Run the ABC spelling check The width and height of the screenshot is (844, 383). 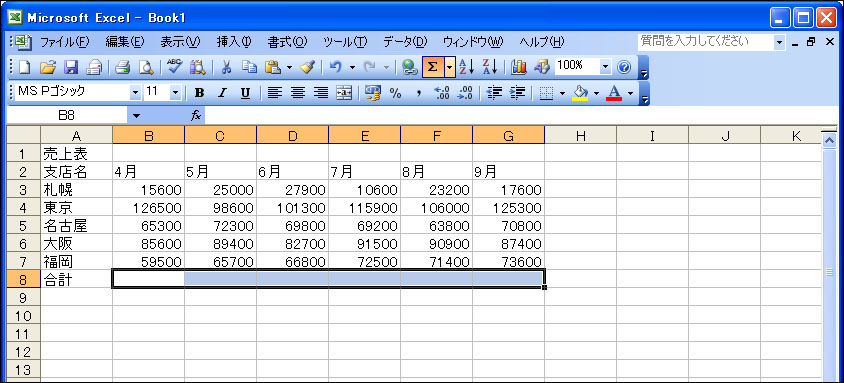coord(175,67)
